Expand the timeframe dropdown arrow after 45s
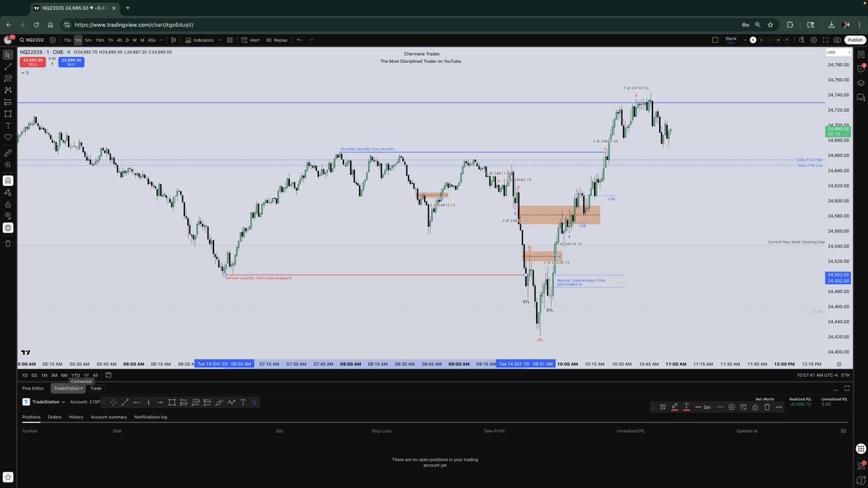The image size is (868, 488). 161,40
